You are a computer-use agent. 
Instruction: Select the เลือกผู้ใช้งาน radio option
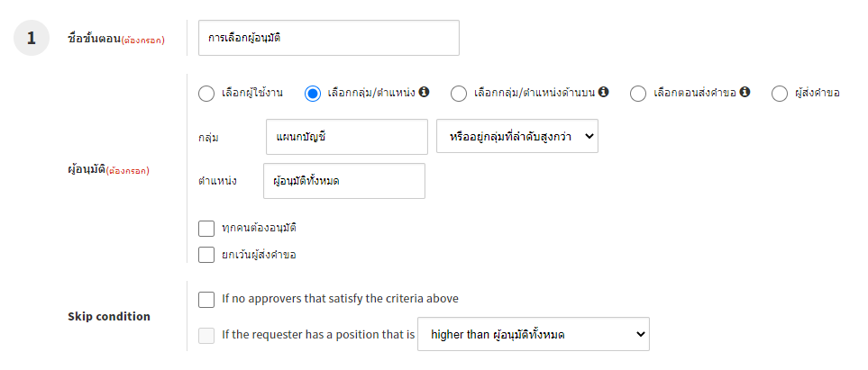coord(206,93)
